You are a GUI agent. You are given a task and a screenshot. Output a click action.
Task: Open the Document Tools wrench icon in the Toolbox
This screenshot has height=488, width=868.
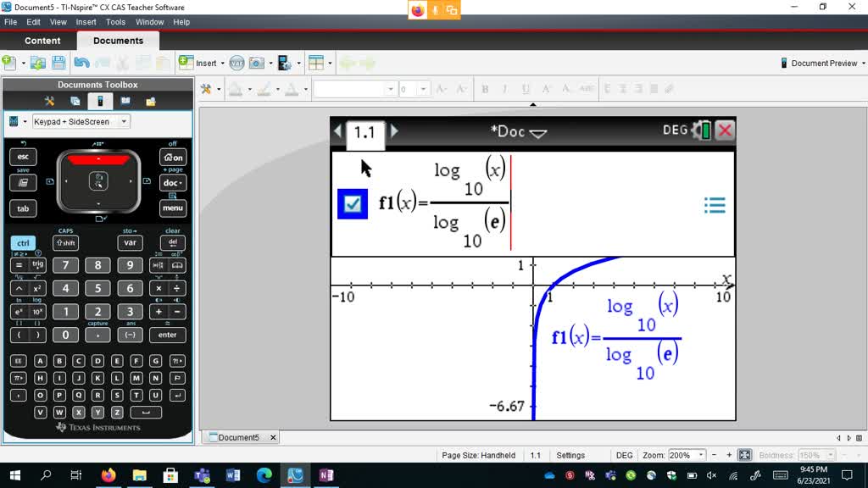coord(50,102)
